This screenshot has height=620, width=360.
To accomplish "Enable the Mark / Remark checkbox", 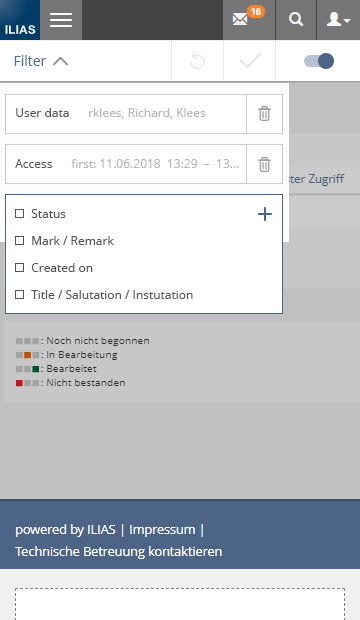I will click(x=19, y=241).
